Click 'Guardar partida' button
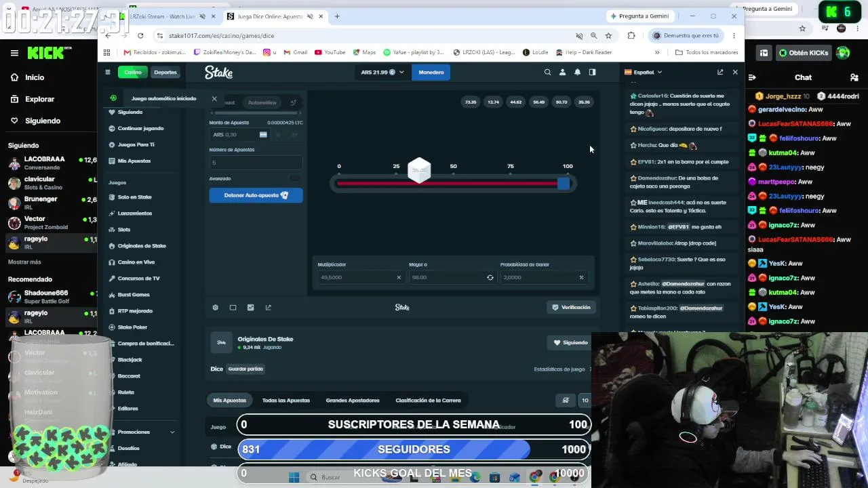 click(x=245, y=369)
